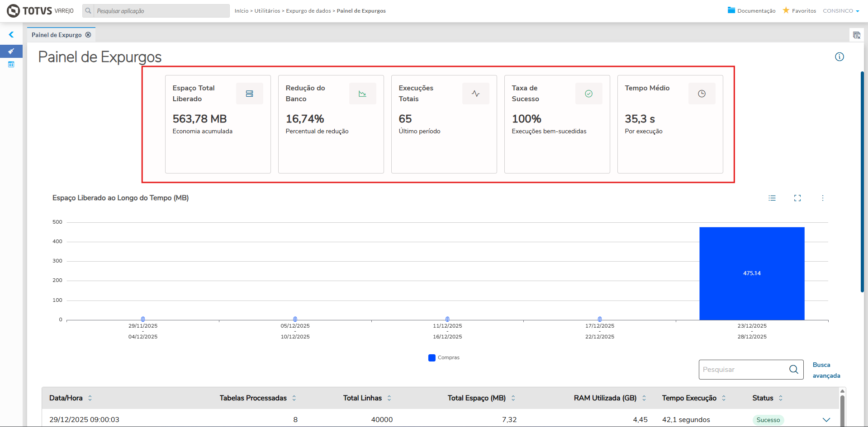Expand chart to fullscreen

[797, 198]
